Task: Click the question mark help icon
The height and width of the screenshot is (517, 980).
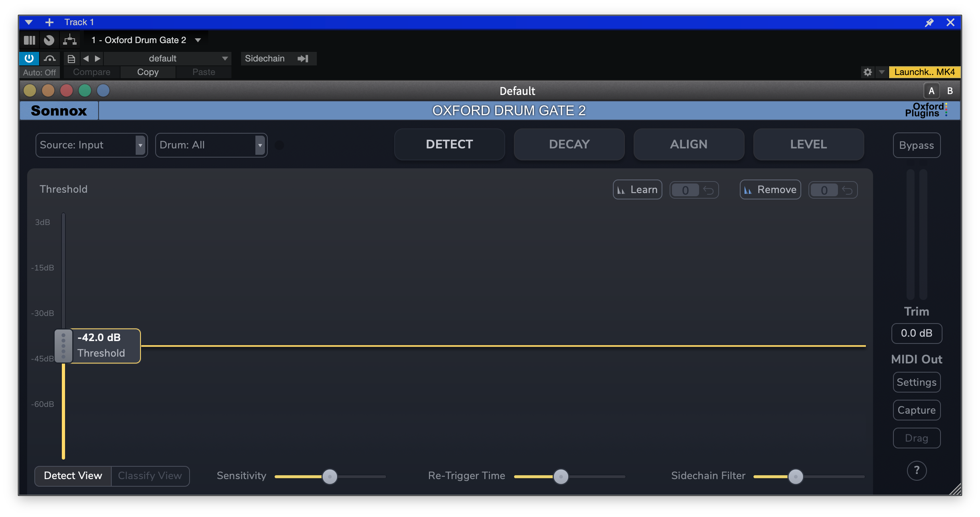Action: [x=917, y=471]
